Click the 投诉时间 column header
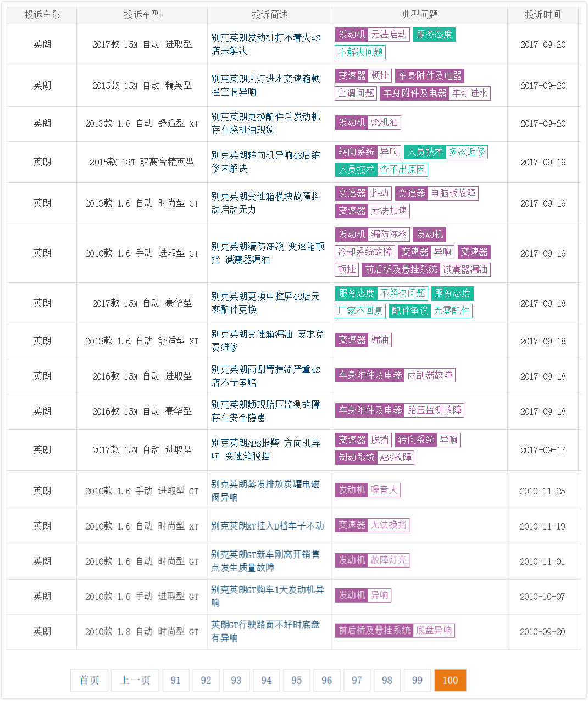Viewport: 588px width, 701px height. (542, 15)
